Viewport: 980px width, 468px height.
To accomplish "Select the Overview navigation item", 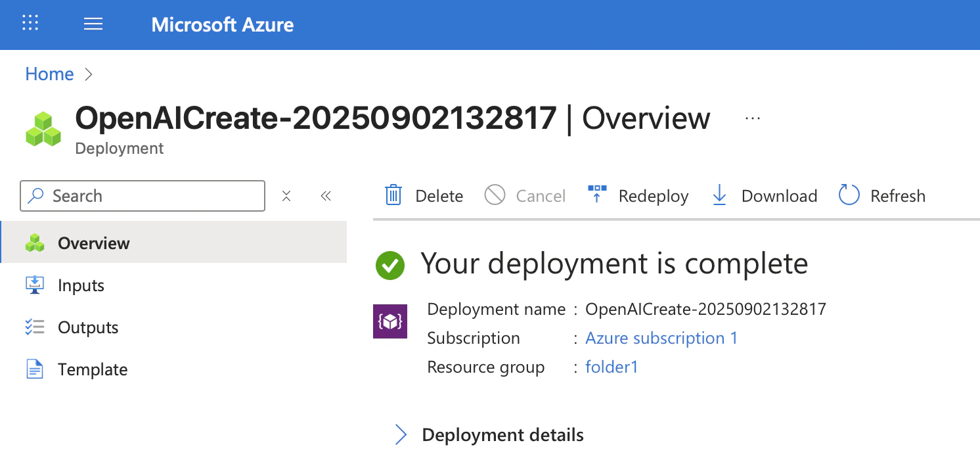I will click(93, 243).
